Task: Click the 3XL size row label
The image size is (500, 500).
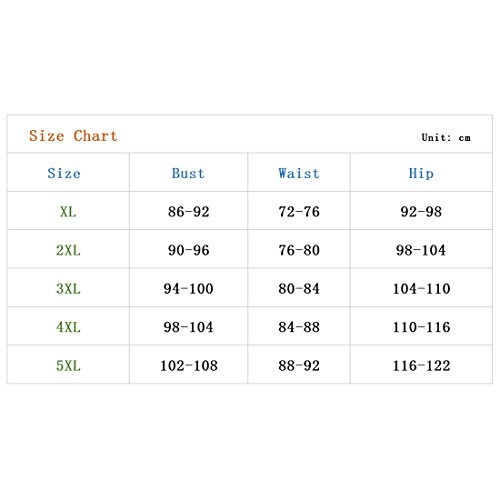Action: 68,289
